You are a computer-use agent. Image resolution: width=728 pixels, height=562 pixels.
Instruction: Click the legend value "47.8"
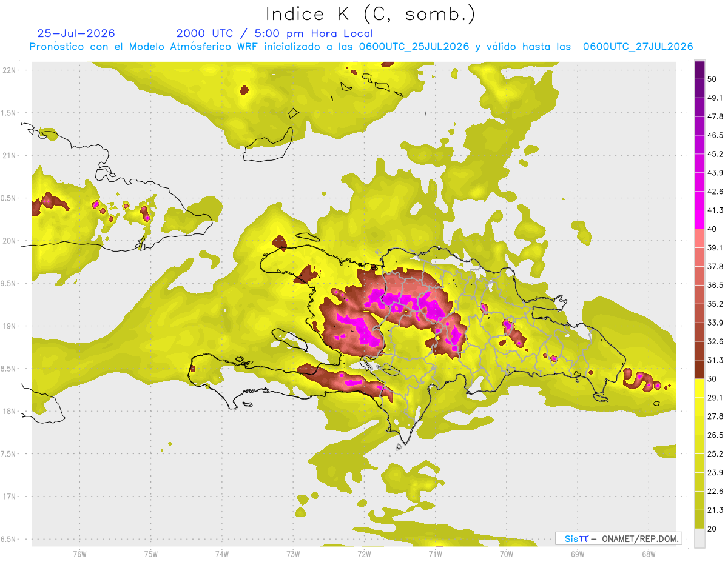715,116
